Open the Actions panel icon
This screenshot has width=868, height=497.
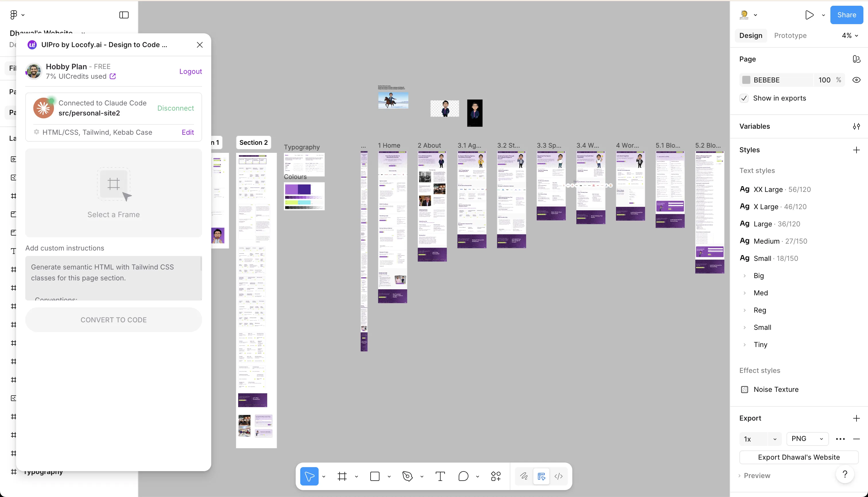(x=496, y=476)
